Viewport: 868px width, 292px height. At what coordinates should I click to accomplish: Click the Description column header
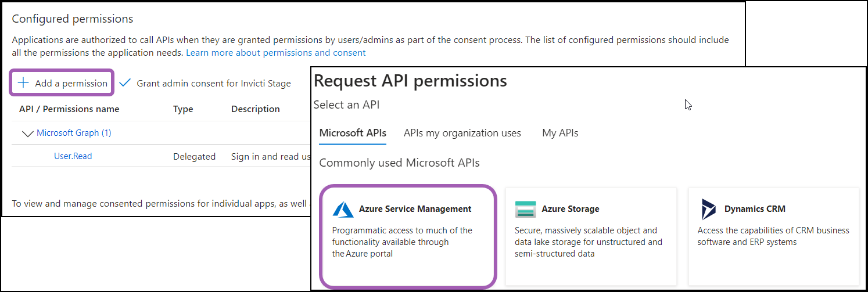[x=256, y=109]
